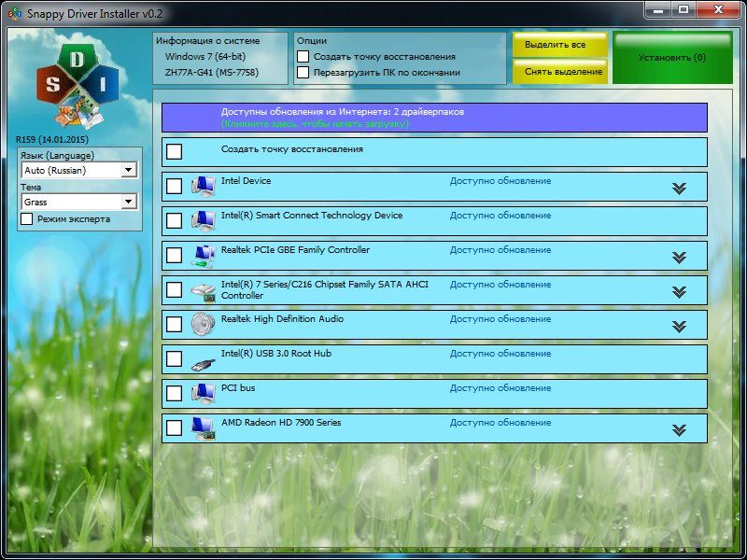This screenshot has width=747, height=560.
Task: Click the Realtek PCIe GBE network icon
Action: click(x=204, y=255)
